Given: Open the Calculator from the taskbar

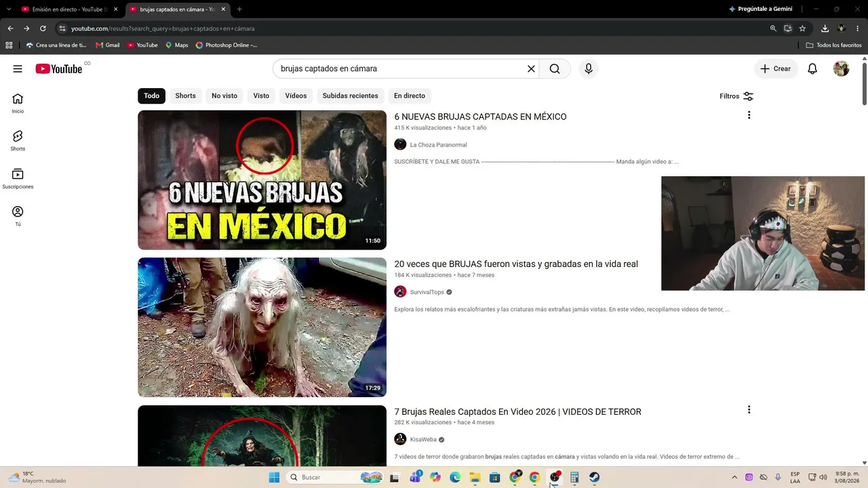Looking at the screenshot, I should coord(574,477).
